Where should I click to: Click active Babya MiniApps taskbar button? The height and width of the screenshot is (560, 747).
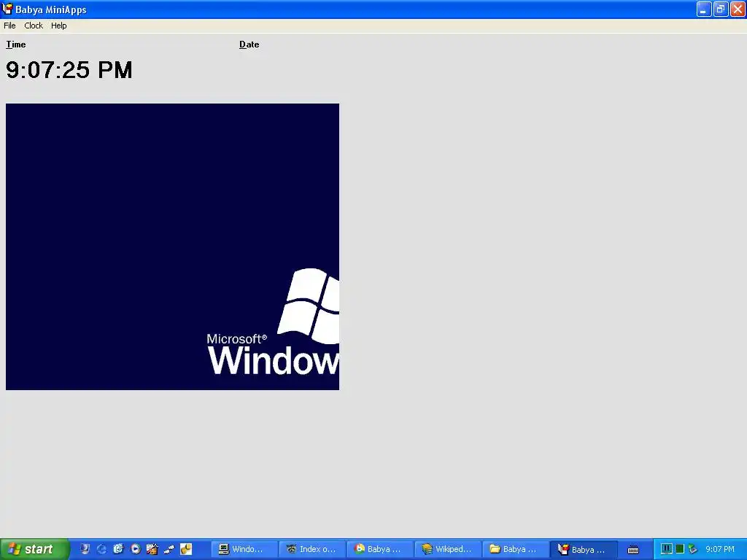point(584,549)
